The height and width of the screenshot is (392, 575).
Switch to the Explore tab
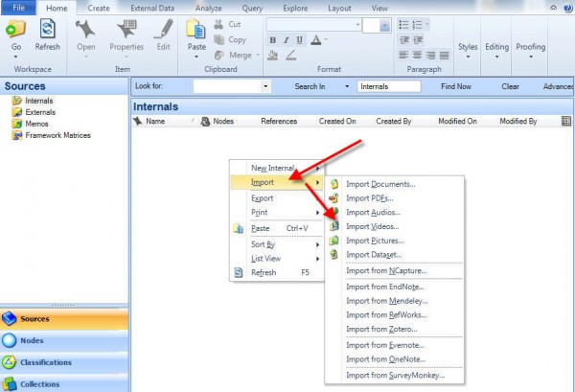[x=295, y=8]
